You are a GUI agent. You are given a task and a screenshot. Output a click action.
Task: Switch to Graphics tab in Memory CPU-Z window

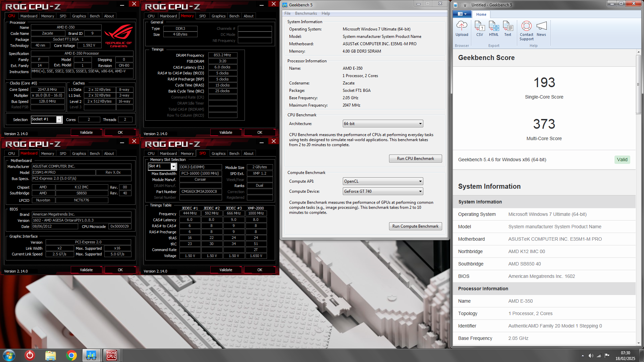(x=219, y=16)
